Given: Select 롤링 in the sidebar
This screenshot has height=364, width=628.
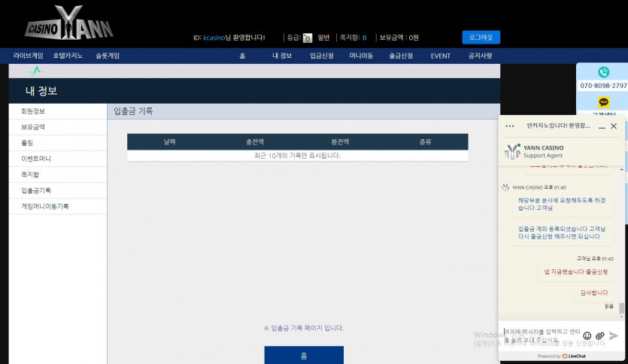Looking at the screenshot, I should [58, 143].
